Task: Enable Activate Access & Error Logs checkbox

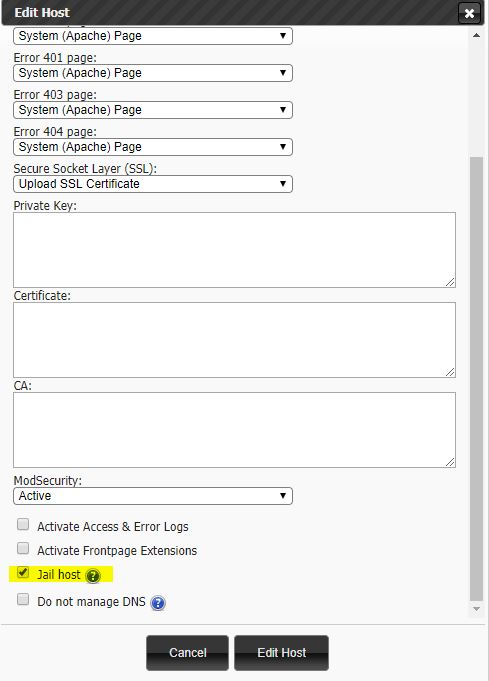Action: click(23, 524)
